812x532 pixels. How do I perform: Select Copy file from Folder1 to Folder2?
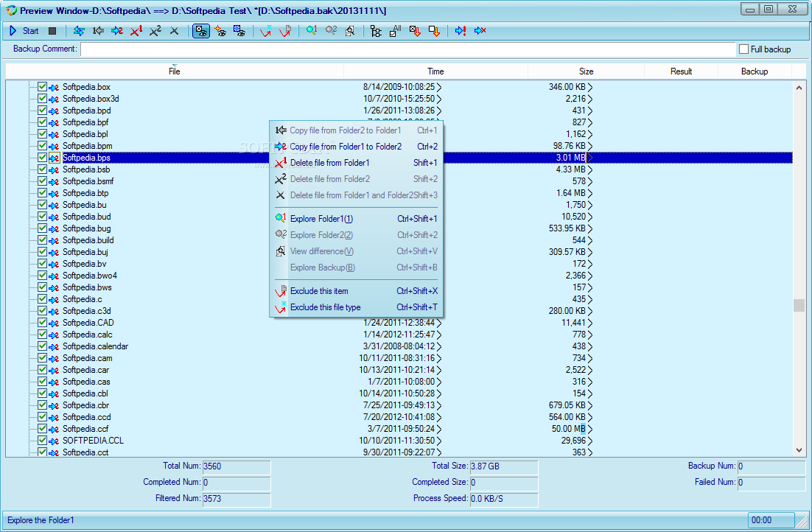point(357,147)
